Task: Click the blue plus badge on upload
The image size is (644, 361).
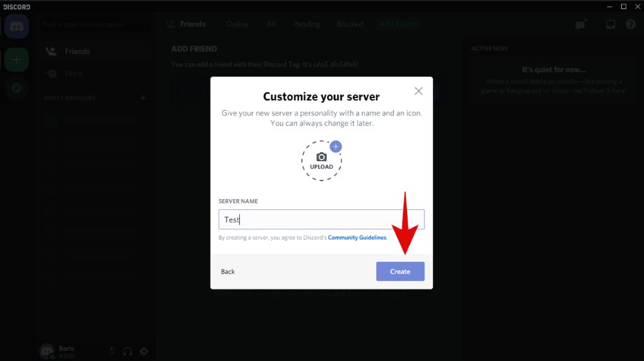Action: (x=336, y=146)
